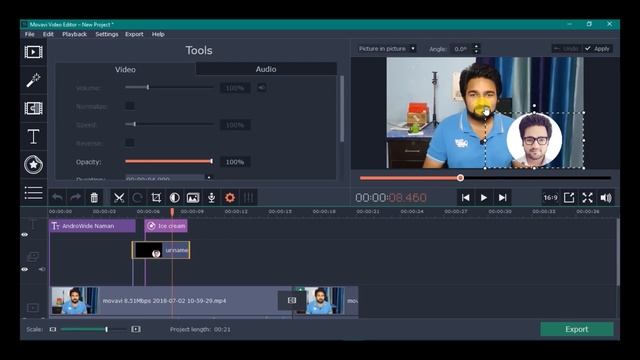Jump to previous frame

point(465,198)
